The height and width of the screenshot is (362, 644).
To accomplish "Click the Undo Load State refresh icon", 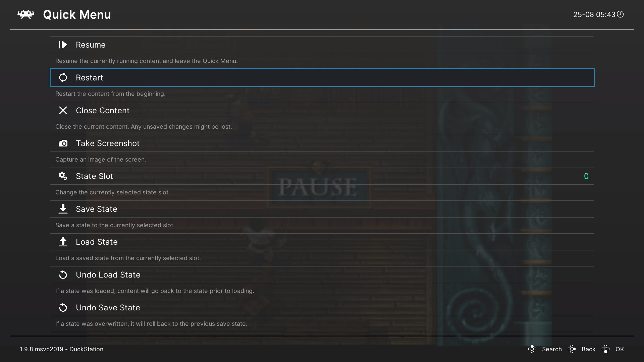I will coord(62,275).
